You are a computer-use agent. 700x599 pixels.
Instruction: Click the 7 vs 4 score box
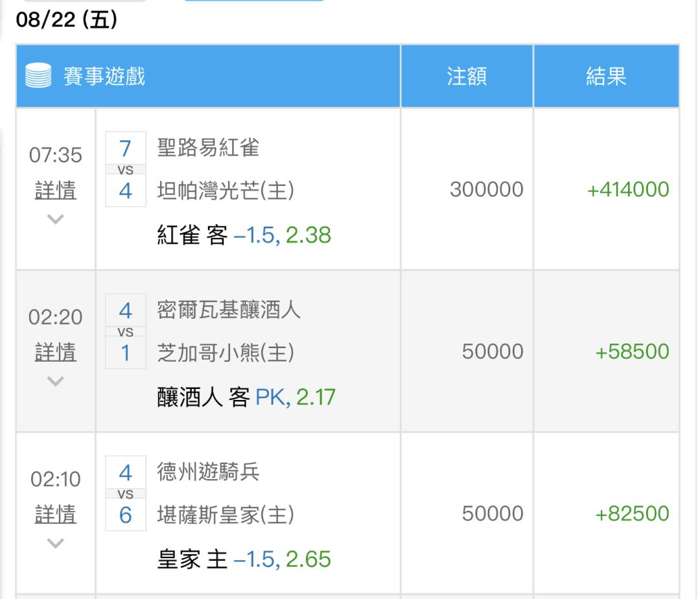(x=125, y=170)
